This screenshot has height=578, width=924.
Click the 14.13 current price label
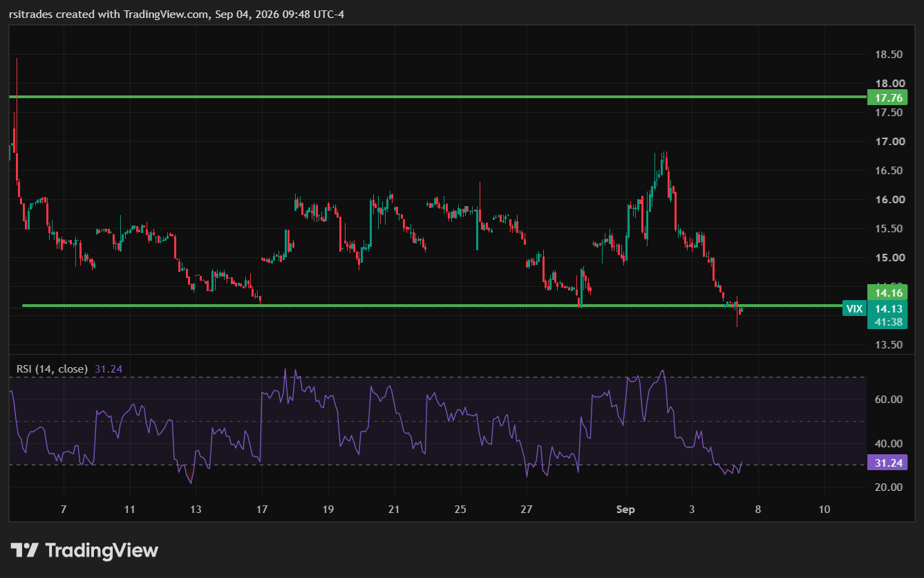tap(888, 309)
